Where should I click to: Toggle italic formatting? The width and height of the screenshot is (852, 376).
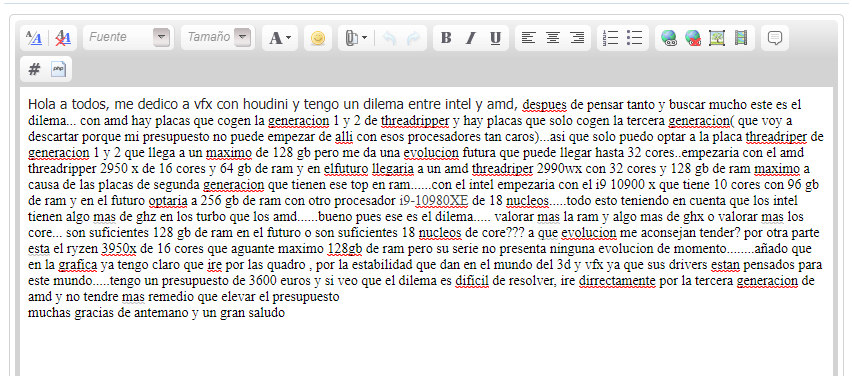[x=471, y=38]
